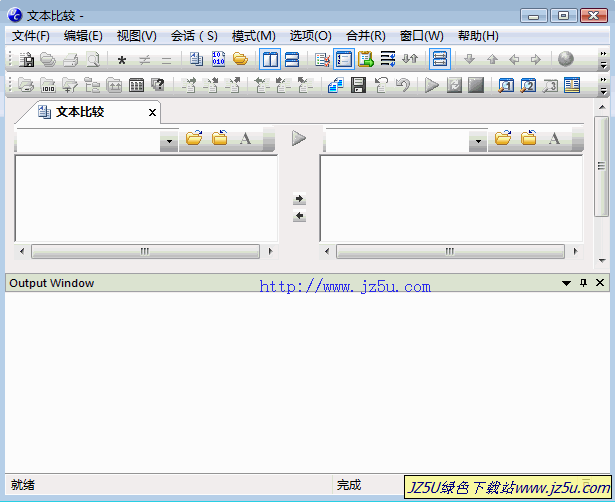This screenshot has height=502, width=615.
Task: Click the question mark help icon
Action: pos(158,85)
